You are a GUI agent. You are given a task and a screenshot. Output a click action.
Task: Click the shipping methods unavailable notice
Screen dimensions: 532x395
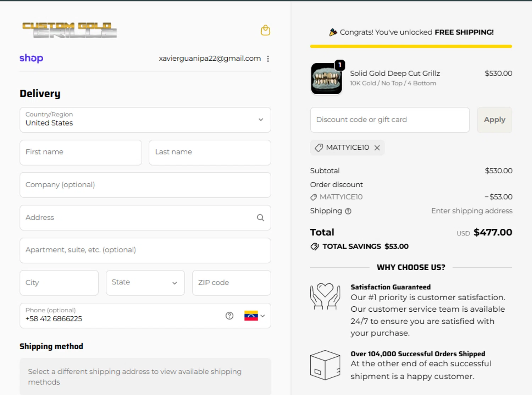click(x=145, y=377)
